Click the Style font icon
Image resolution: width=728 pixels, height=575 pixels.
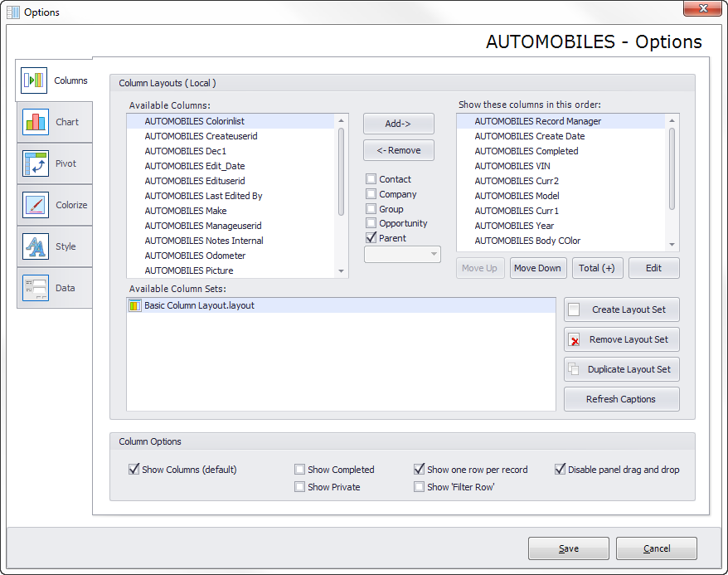click(36, 246)
